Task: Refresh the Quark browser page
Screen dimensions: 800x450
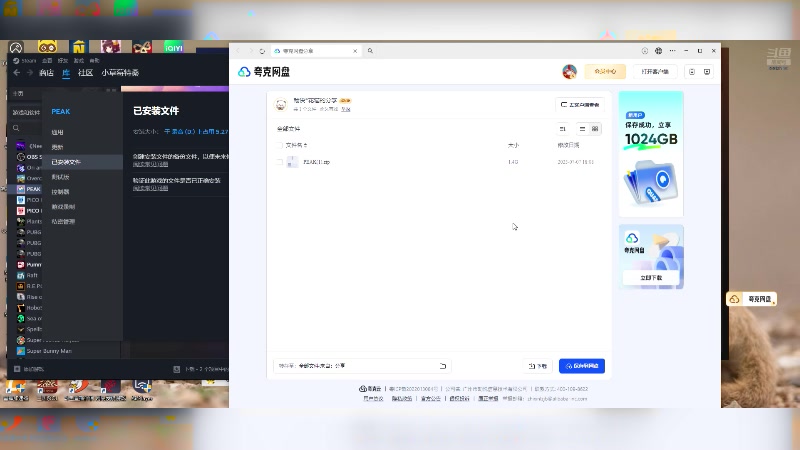Action: (x=262, y=51)
